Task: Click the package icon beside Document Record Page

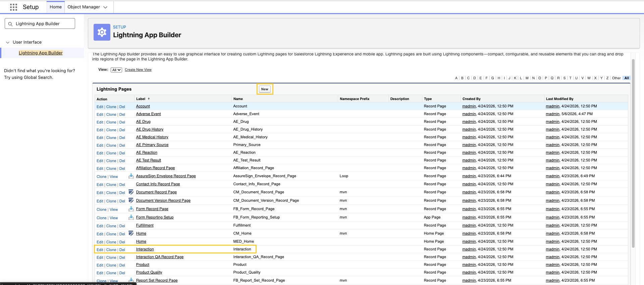Action: tap(131, 192)
